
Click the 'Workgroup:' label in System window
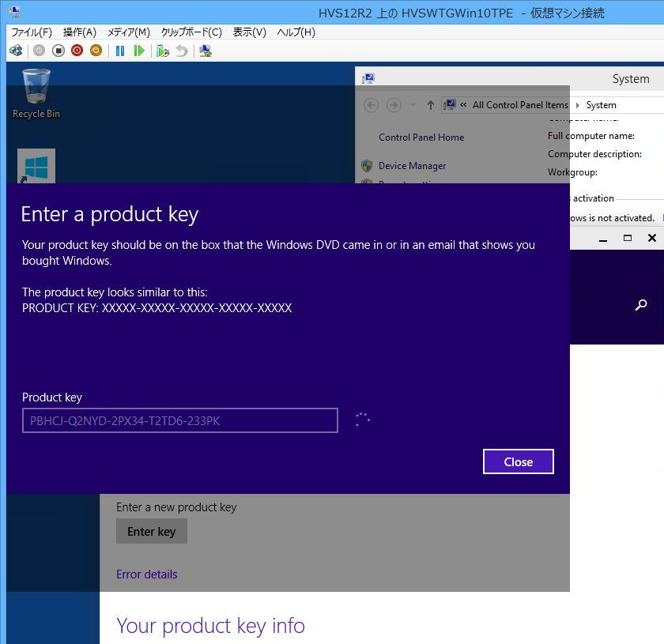click(x=572, y=172)
